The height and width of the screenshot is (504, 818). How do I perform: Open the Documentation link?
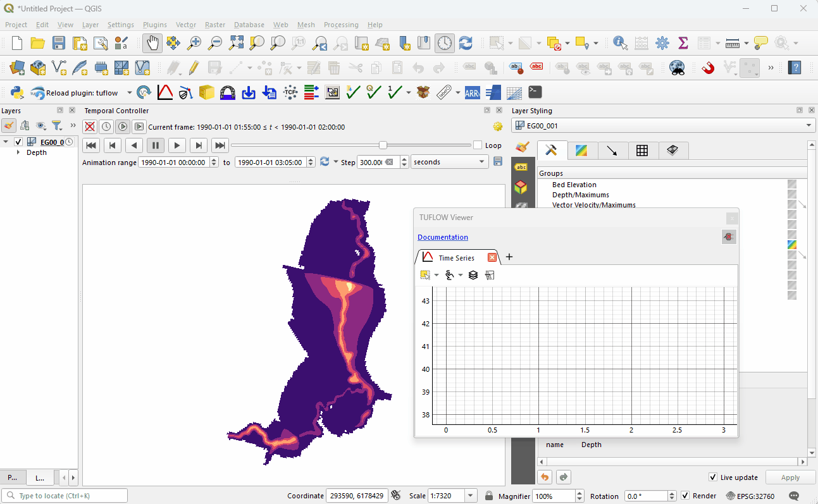(x=443, y=237)
